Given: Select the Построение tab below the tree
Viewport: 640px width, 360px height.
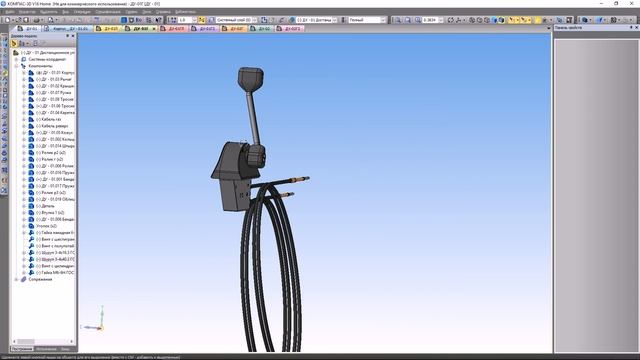Looking at the screenshot, I should [22, 349].
